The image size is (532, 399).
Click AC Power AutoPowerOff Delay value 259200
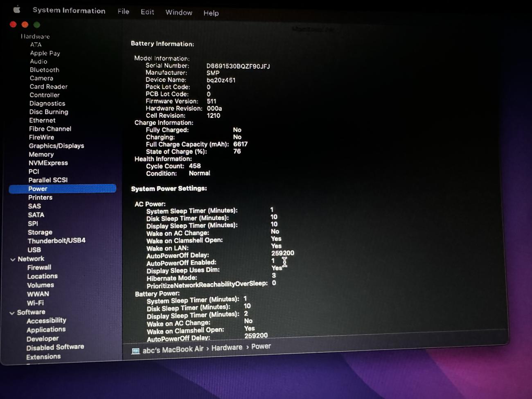[283, 253]
